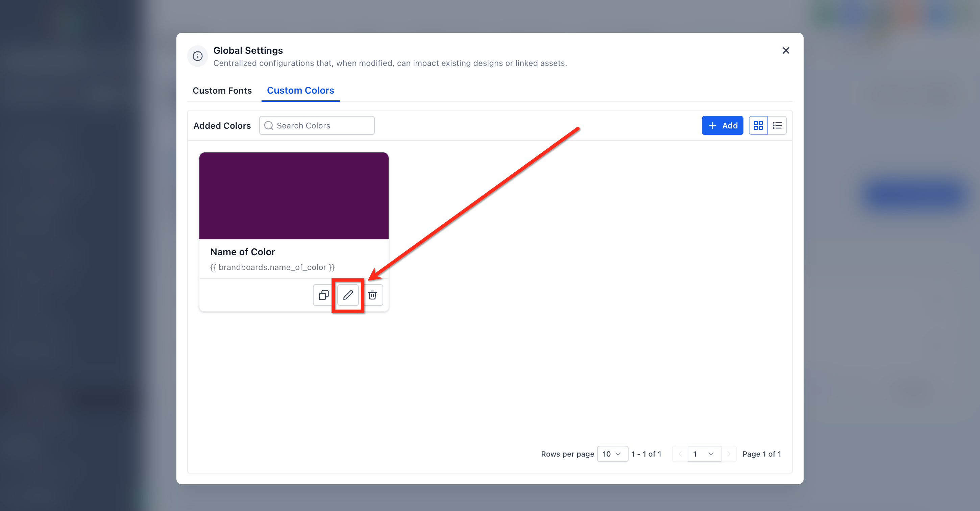This screenshot has width=980, height=511.
Task: Switch to list view layout
Action: [x=777, y=126]
